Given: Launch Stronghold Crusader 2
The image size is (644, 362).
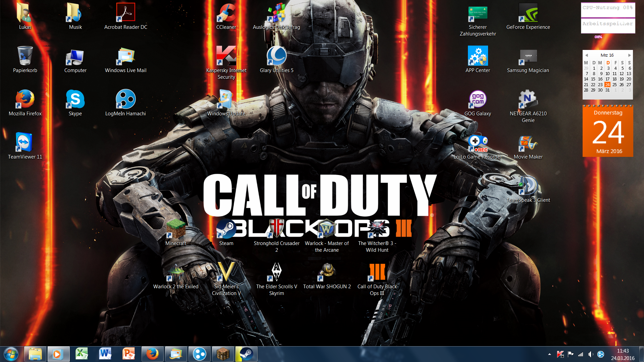Looking at the screenshot, I should [x=276, y=236].
